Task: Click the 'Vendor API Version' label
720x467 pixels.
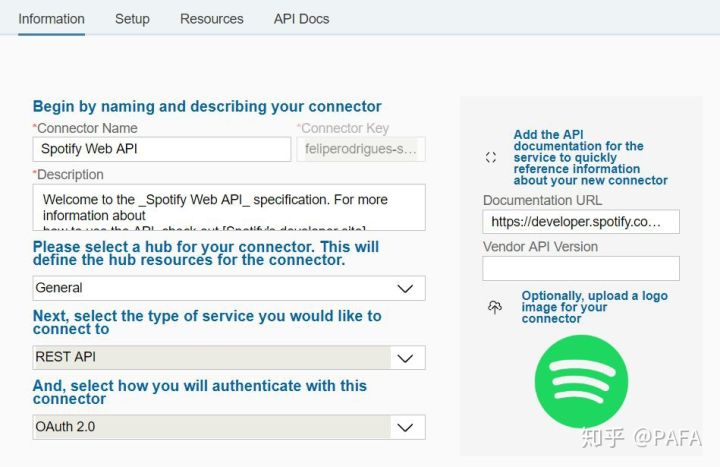Action: (540, 246)
